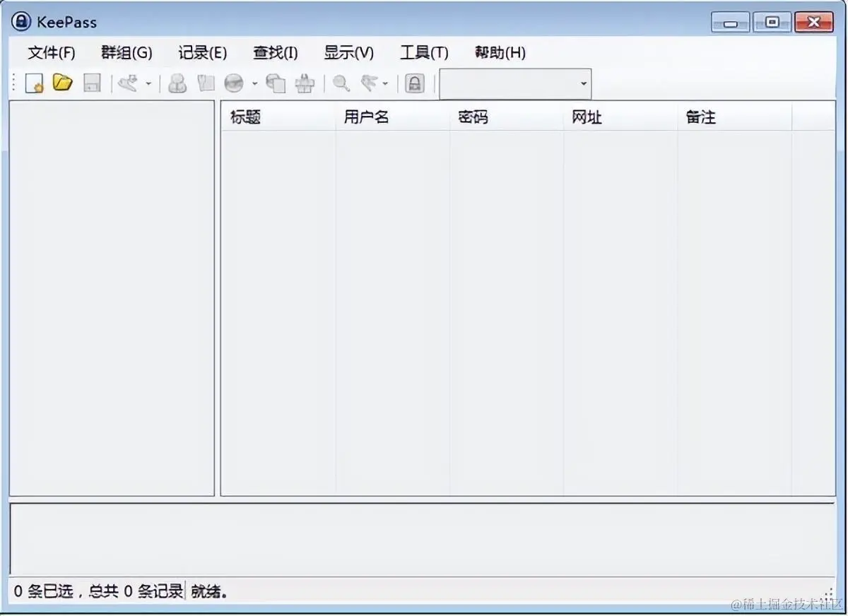848x616 pixels.
Task: Click the window resize grip in status bar
Action: (828, 595)
